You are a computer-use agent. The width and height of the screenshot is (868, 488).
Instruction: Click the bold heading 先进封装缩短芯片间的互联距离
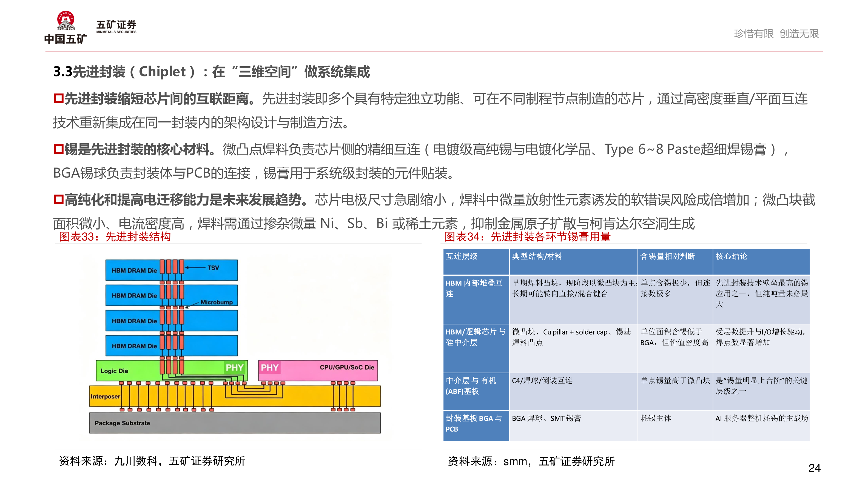coord(160,99)
